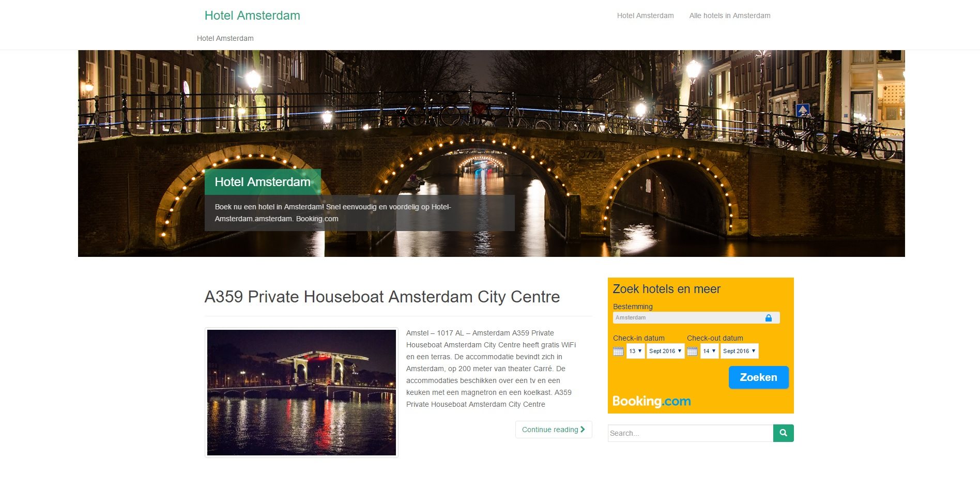This screenshot has height=489, width=980.
Task: Click the check-in calendar icon
Action: tap(618, 351)
